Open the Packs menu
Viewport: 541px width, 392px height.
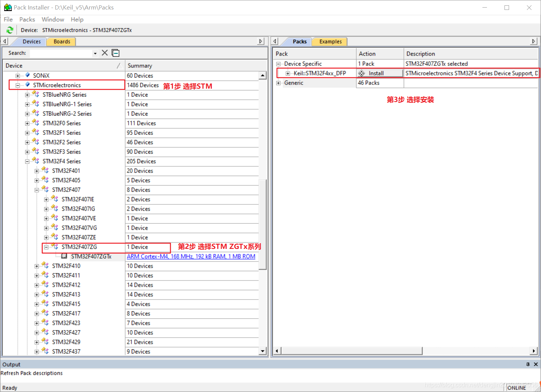pyautogui.click(x=27, y=19)
